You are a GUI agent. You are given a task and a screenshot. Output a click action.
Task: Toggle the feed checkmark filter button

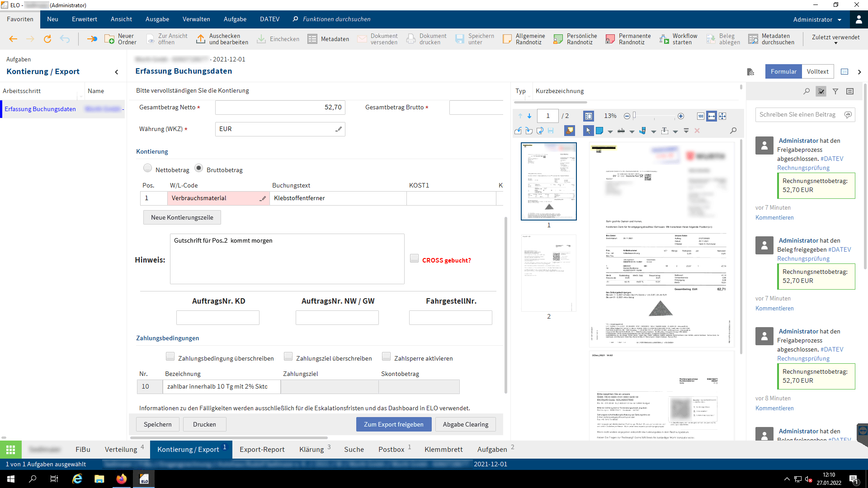[821, 91]
